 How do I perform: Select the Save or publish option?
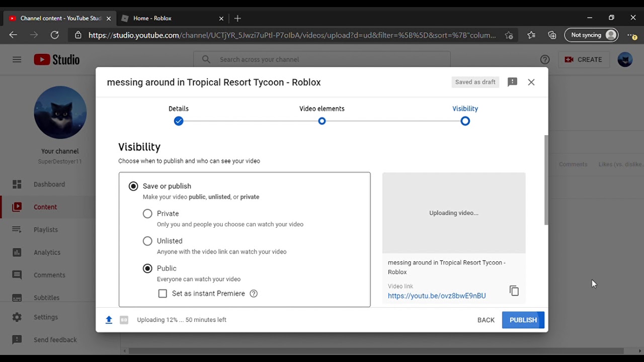[x=133, y=186]
